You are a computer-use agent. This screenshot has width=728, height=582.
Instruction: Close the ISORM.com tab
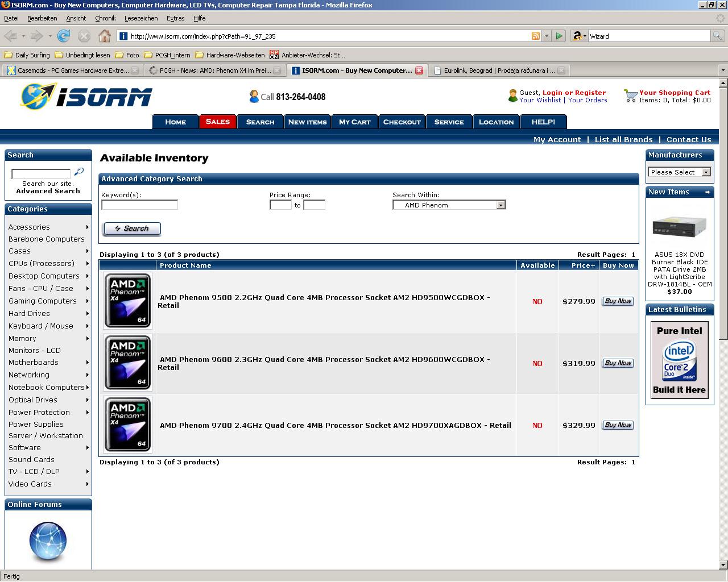[419, 70]
